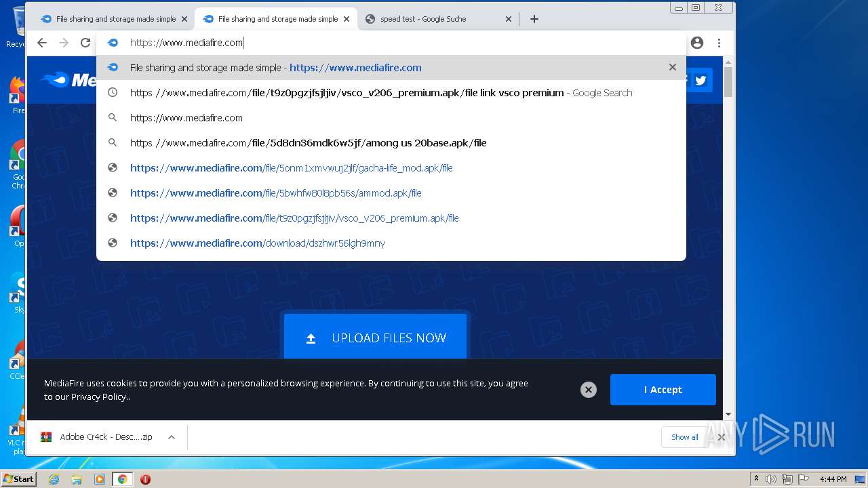Click the VLC media player desktop shortcut
Image resolution: width=868 pixels, height=488 pixels.
coord(17,428)
